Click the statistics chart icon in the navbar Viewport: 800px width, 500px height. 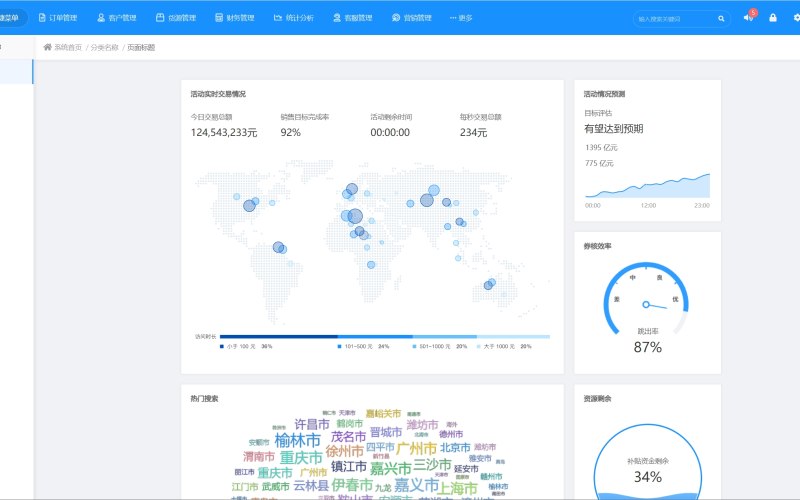[278, 18]
